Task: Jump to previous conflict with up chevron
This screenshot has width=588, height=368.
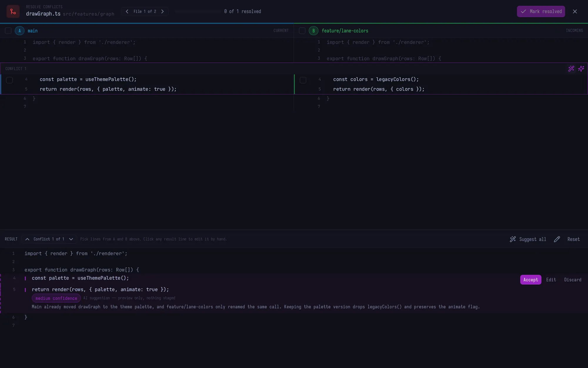Action: pos(27,239)
